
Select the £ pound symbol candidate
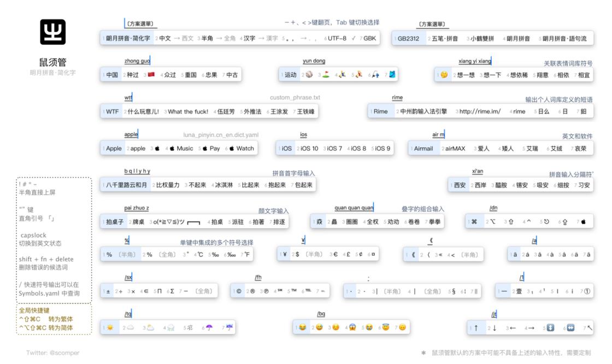point(348,254)
